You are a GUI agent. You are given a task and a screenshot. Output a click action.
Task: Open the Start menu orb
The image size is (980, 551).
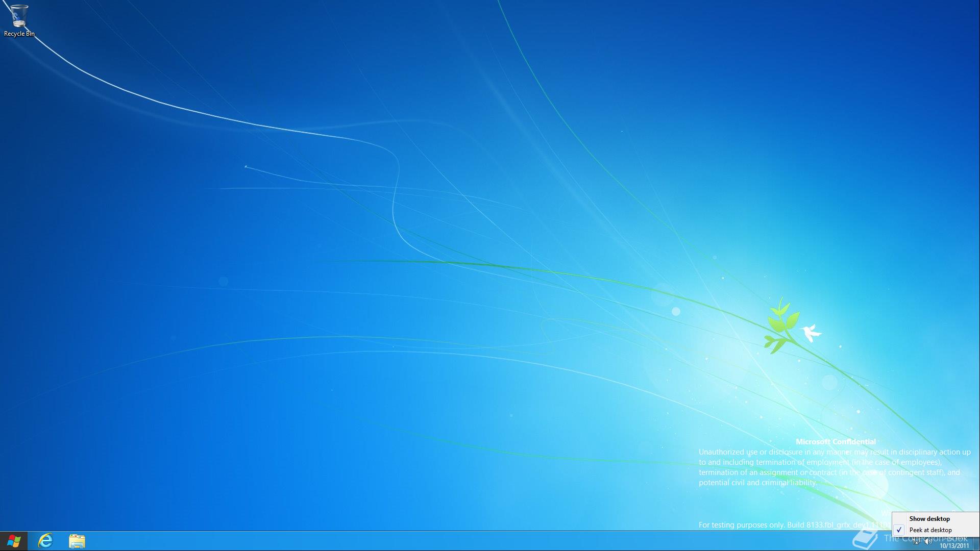coord(14,541)
